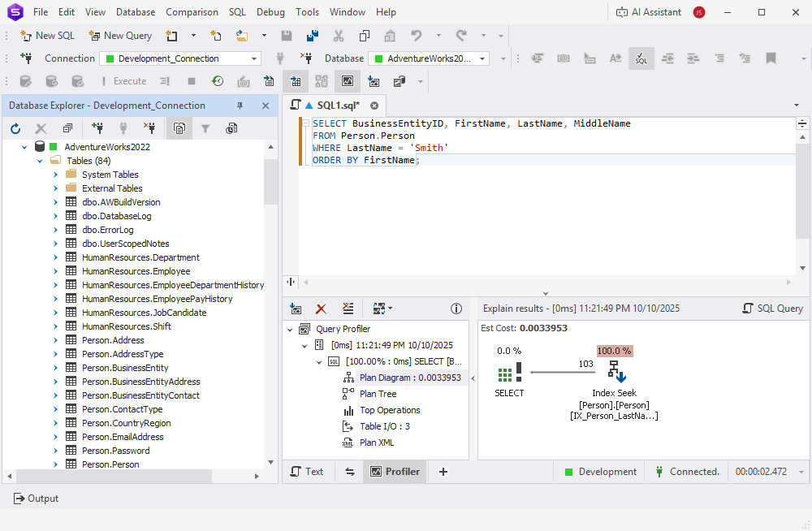This screenshot has width=812, height=531.
Task: Select Top Operations in the profiler tree
Action: pos(390,410)
